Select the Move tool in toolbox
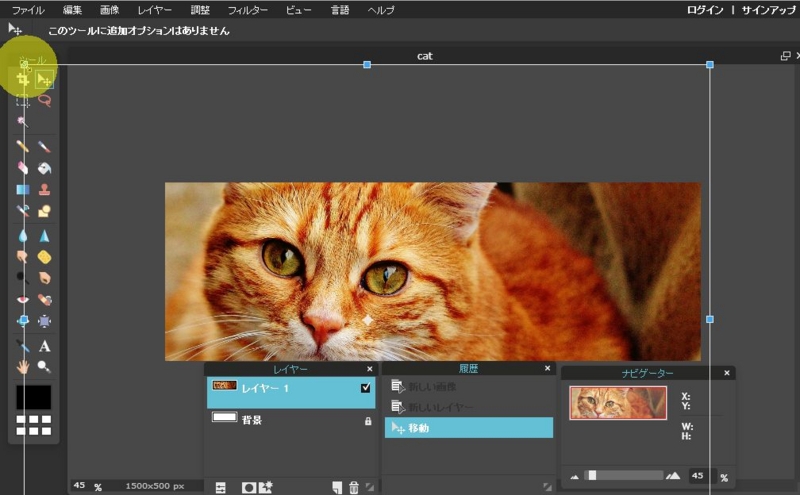 pos(44,80)
